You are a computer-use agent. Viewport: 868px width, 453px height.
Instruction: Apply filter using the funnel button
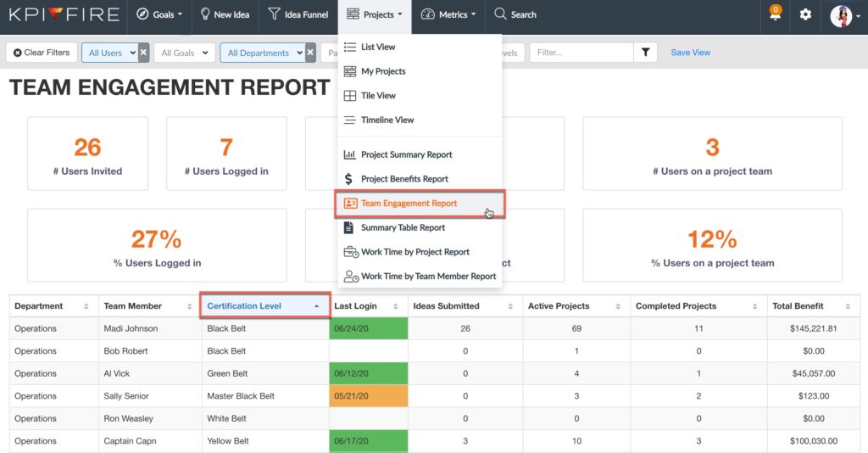645,53
